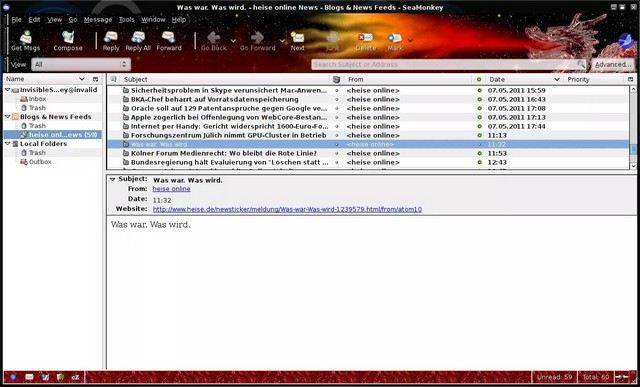
Task: Toggle read status of Kölner Forum message
Action: tap(479, 153)
